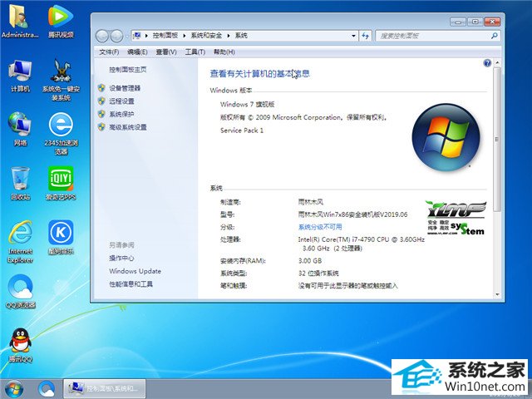Select the Control Panel system taskbar button
Image resolution: width=532 pixels, height=399 pixels.
click(x=105, y=388)
